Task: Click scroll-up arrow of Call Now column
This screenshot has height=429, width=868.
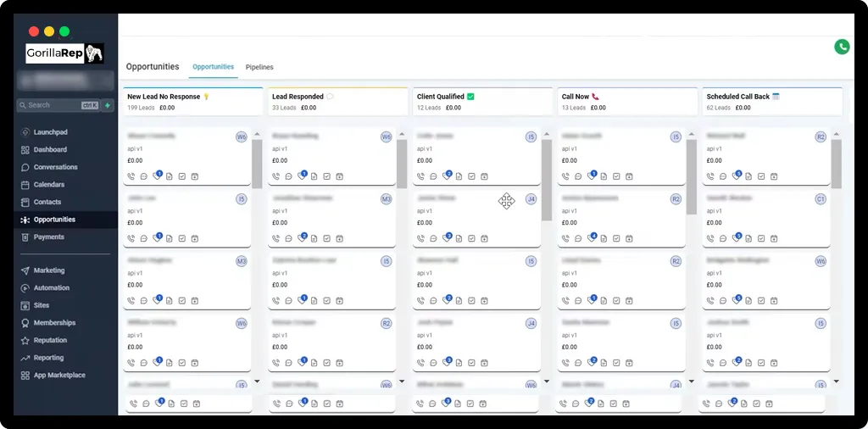Action: click(692, 134)
